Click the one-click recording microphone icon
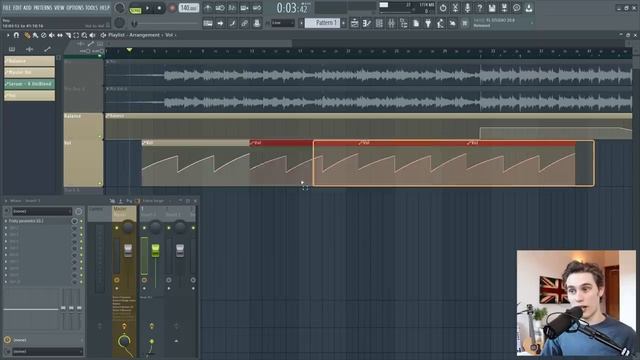The height and width of the screenshot is (360, 640). 467,8
